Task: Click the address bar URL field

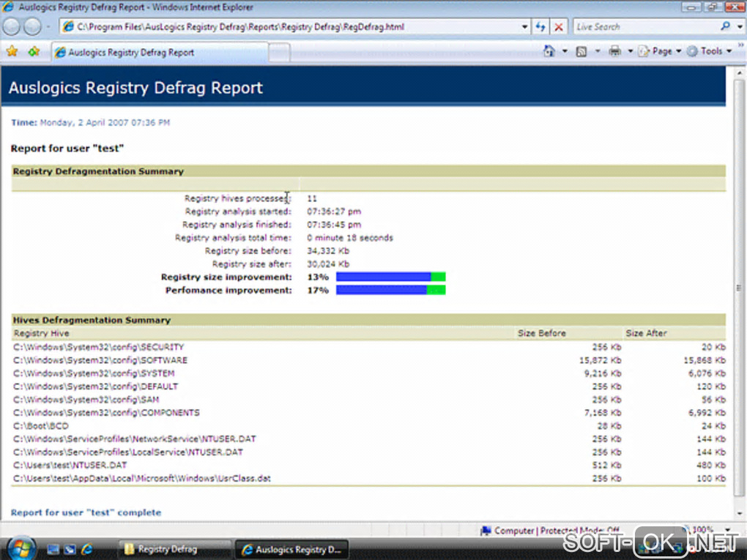Action: (291, 26)
